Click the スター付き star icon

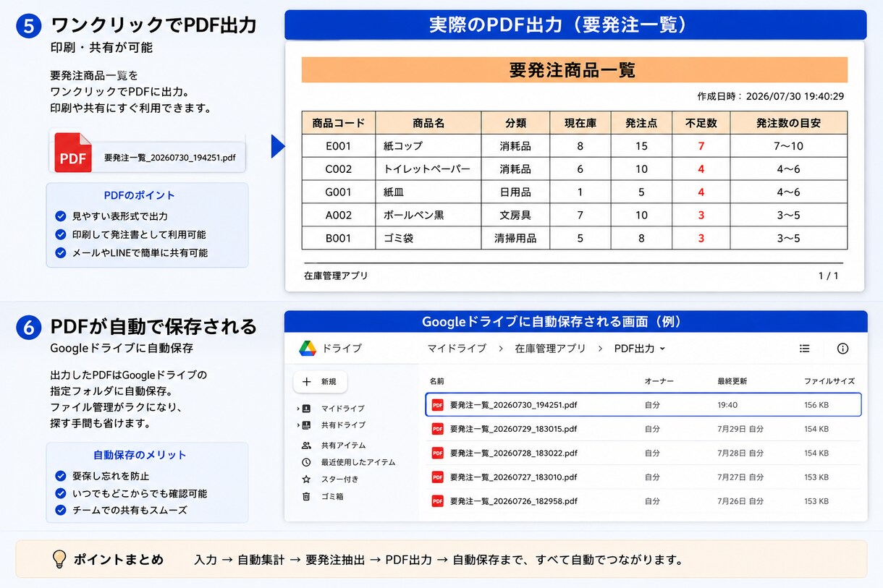306,479
